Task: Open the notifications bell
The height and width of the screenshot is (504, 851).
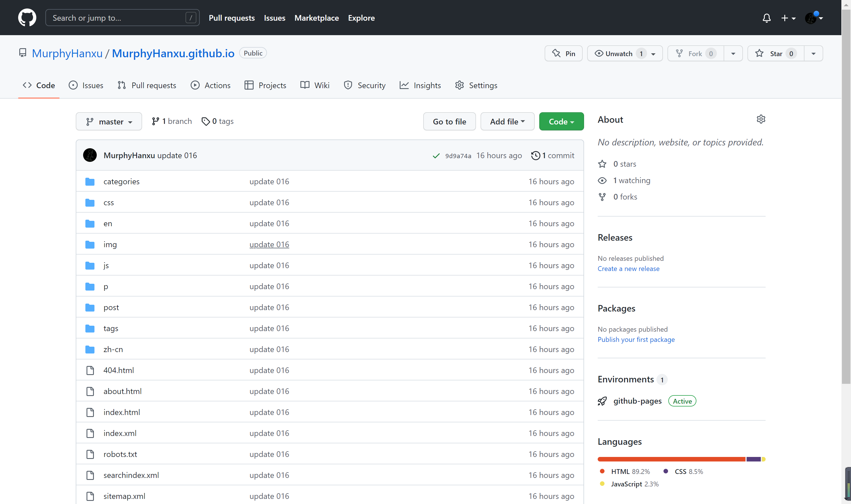Action: coord(766,18)
